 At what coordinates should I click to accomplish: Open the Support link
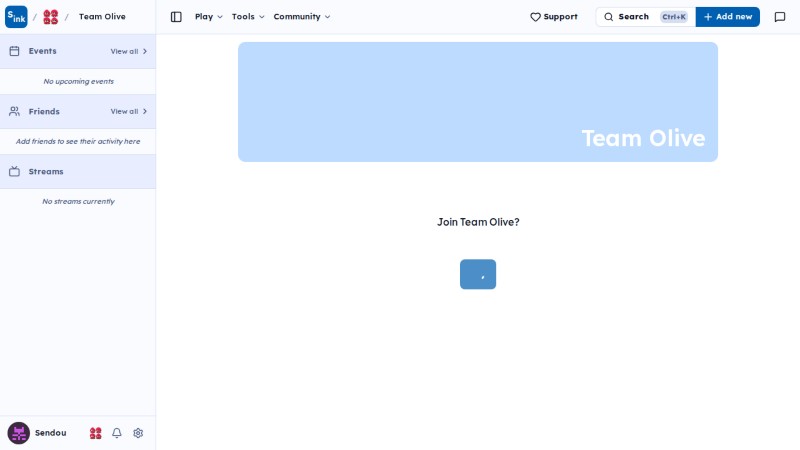(x=554, y=17)
